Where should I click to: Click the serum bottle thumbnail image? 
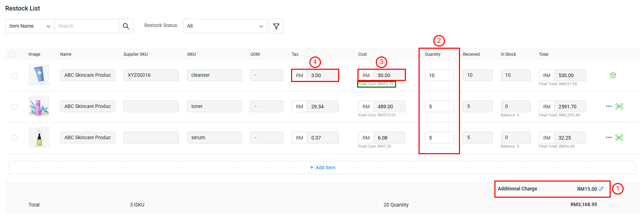(x=39, y=137)
